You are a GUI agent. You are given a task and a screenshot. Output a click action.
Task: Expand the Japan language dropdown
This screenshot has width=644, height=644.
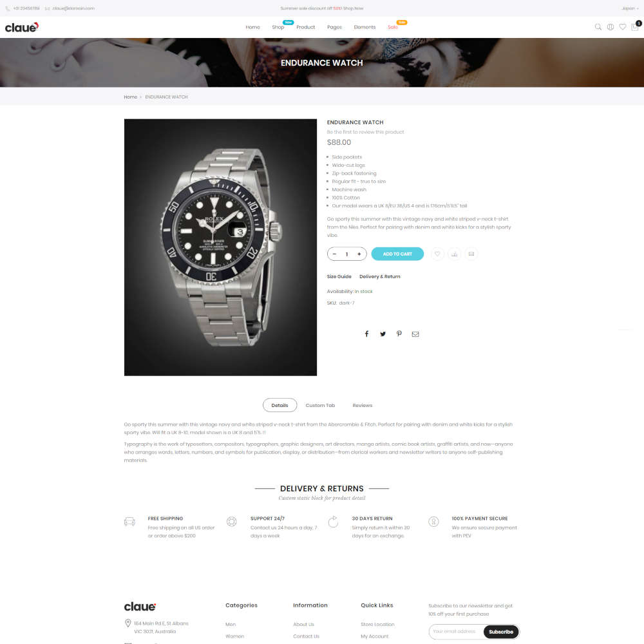(630, 8)
